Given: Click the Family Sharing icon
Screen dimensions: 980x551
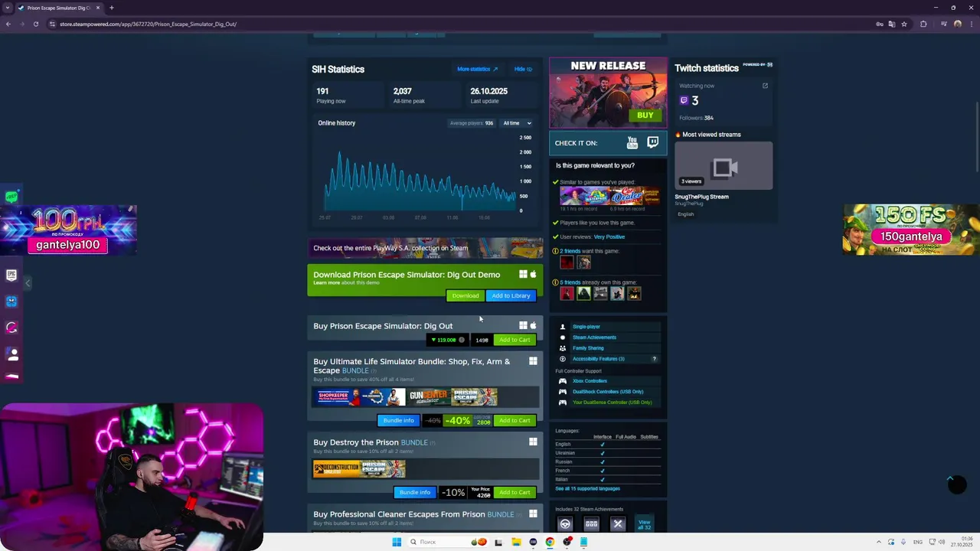Looking at the screenshot, I should point(563,348).
